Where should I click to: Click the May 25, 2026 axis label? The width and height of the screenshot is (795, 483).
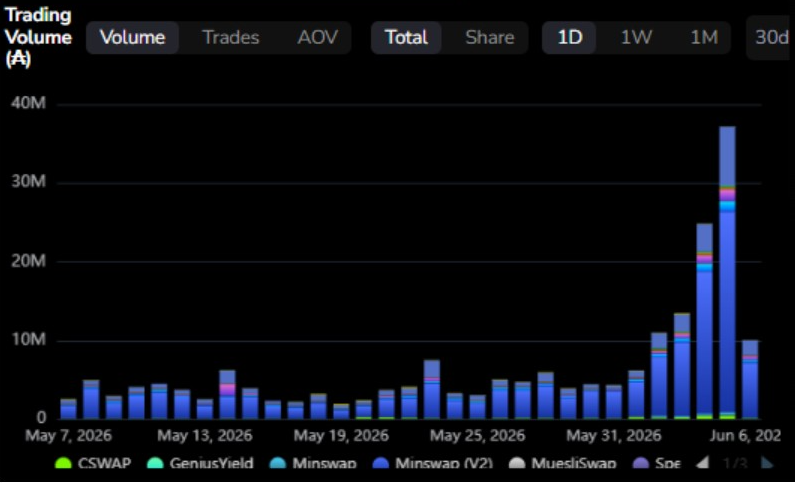(x=477, y=435)
